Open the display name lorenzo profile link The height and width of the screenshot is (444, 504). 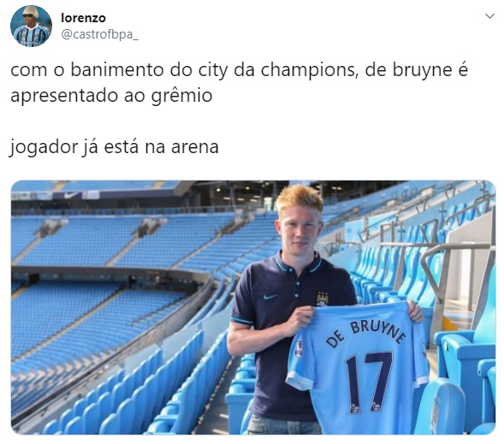83,18
